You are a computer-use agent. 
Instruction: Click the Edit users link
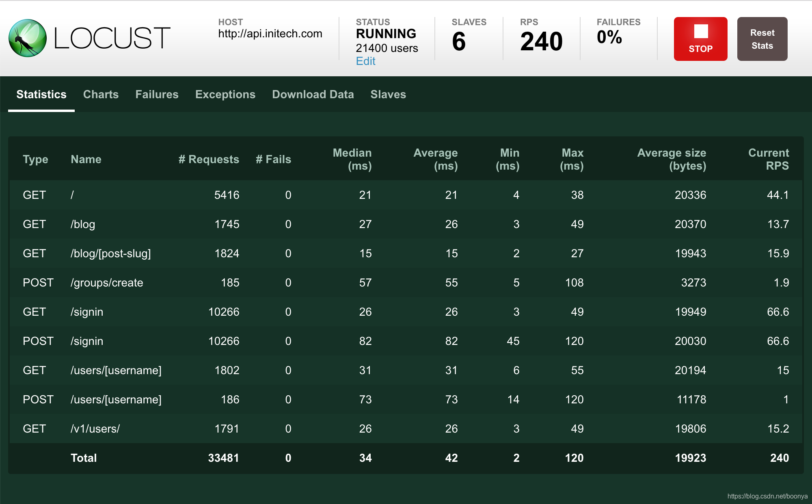365,61
